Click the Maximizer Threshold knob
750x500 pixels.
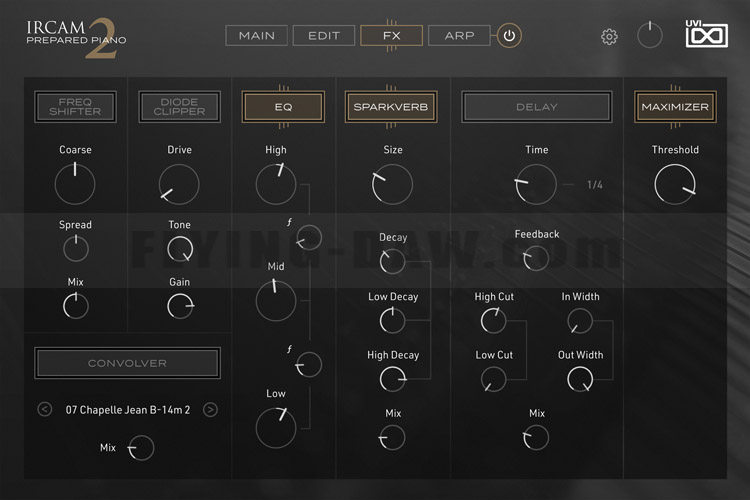point(675,184)
